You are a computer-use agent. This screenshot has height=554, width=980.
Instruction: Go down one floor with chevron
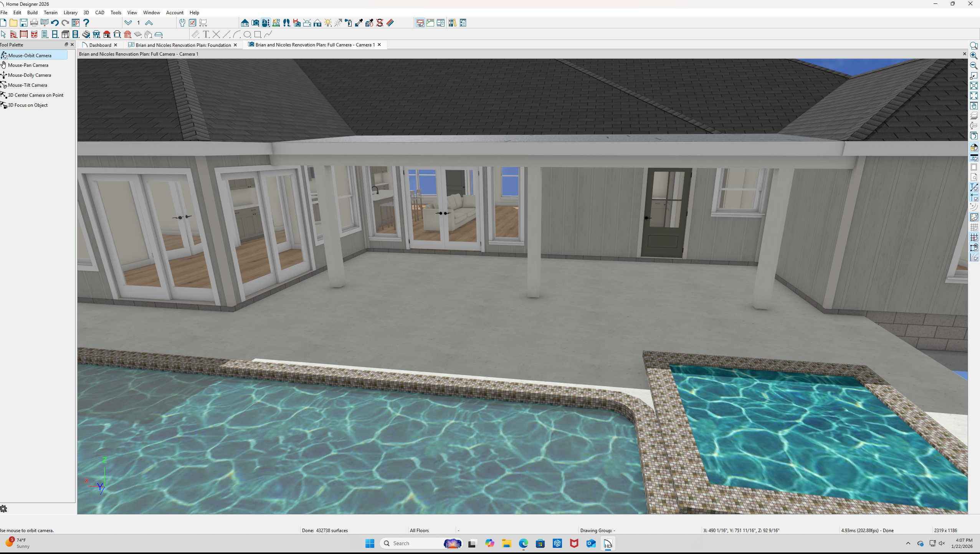tap(128, 23)
